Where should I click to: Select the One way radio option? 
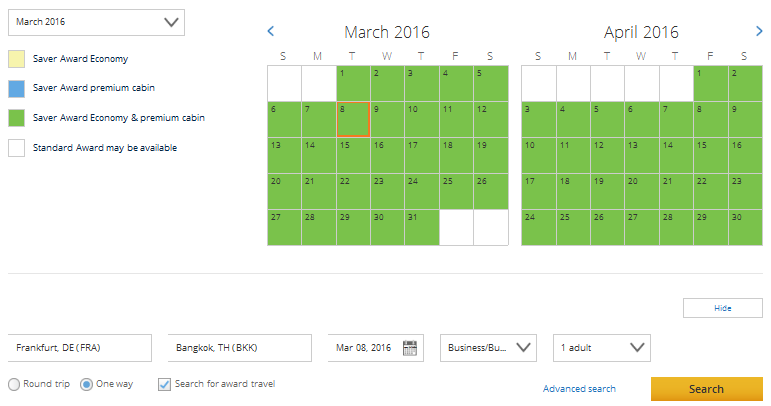(86, 384)
